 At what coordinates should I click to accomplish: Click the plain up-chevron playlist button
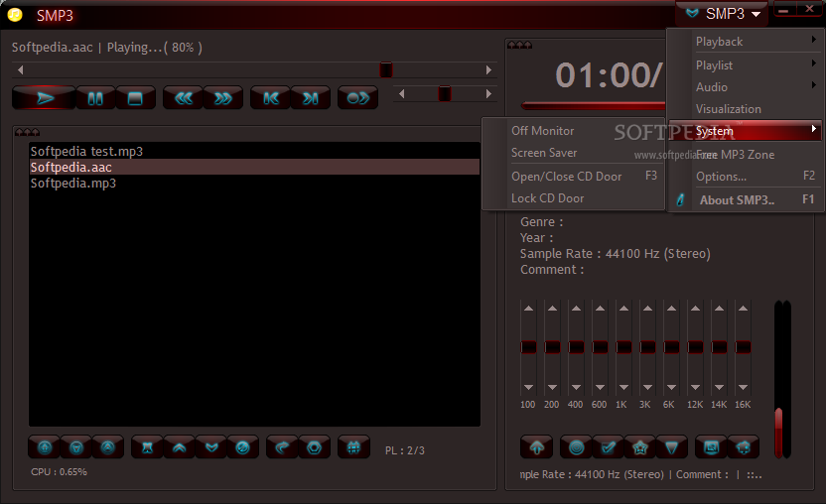click(179, 447)
